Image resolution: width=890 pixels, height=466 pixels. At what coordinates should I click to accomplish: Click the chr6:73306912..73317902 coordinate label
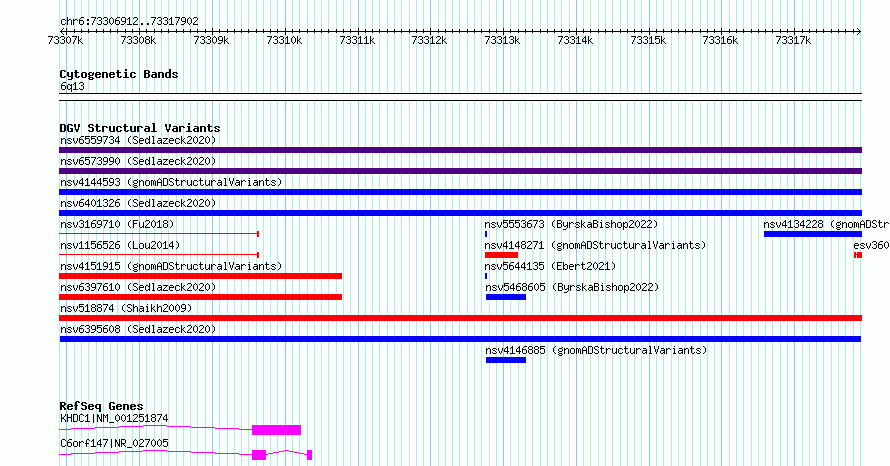pos(129,22)
